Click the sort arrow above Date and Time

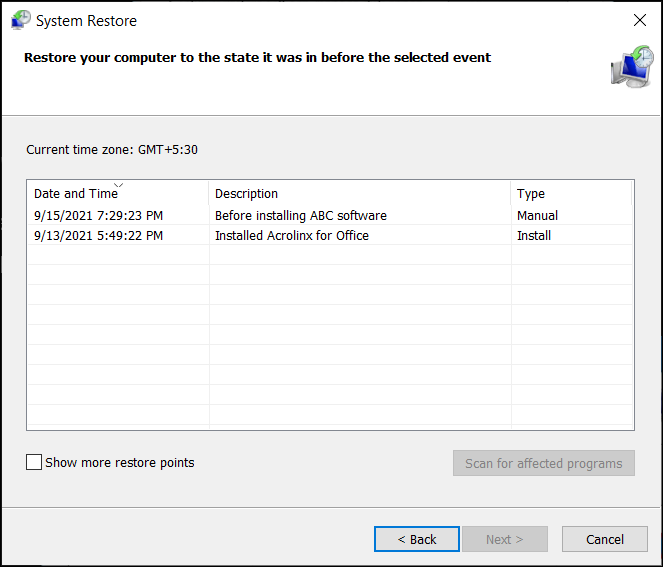(119, 185)
